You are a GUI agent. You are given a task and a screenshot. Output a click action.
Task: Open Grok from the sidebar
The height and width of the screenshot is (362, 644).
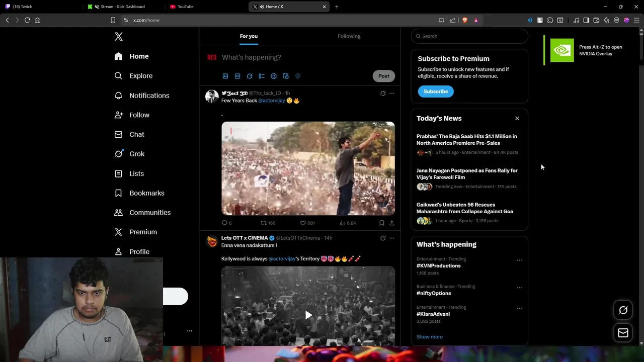(129, 154)
